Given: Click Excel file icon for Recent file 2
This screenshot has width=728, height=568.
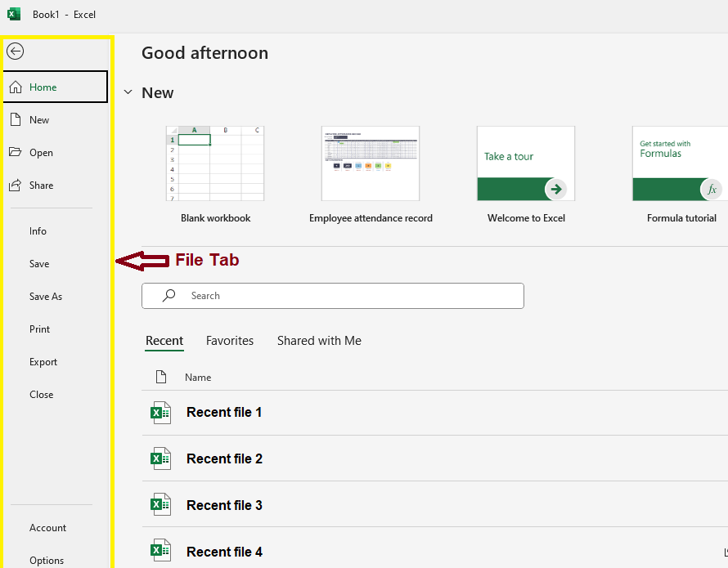Looking at the screenshot, I should tap(160, 458).
